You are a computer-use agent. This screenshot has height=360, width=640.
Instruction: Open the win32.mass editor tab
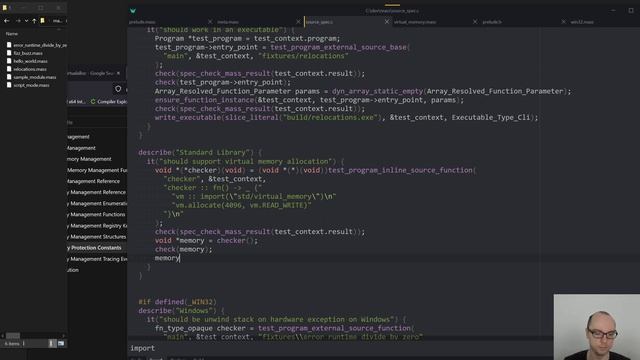582,22
